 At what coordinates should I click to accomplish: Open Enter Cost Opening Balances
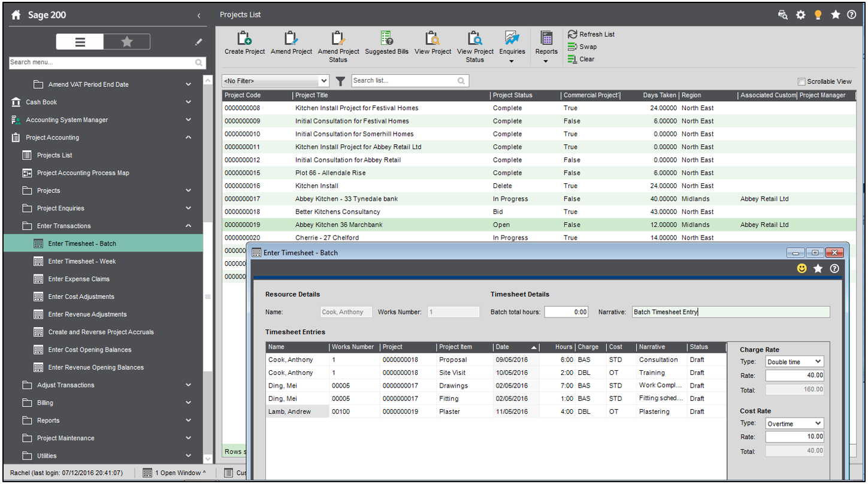tap(90, 350)
